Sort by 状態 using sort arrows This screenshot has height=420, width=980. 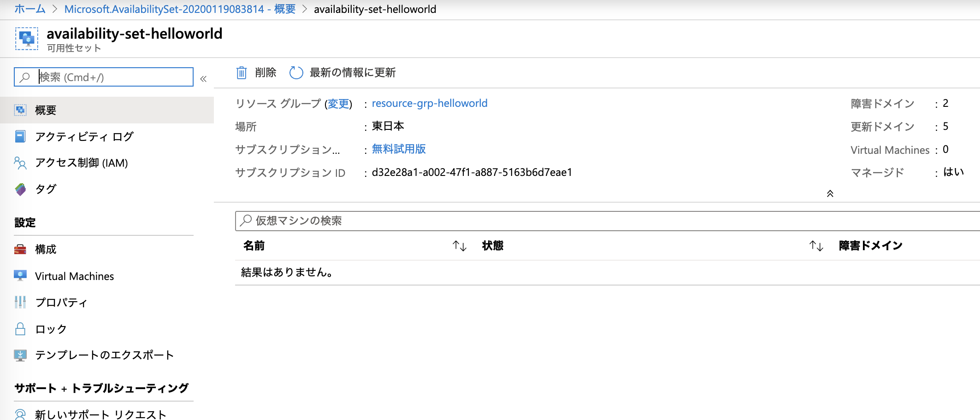(x=816, y=246)
